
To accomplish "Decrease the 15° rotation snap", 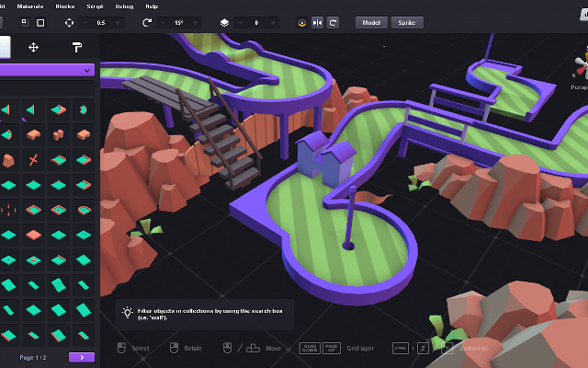I will click(x=163, y=23).
